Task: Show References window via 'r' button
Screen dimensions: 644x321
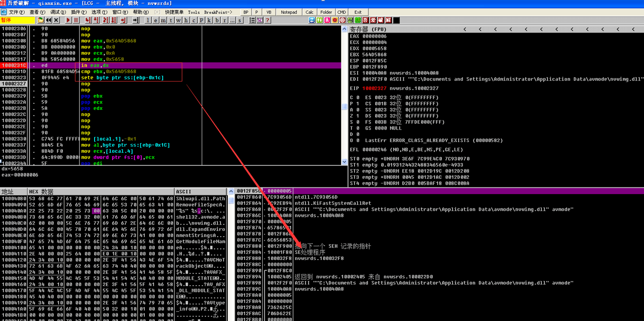Action: 225,20
